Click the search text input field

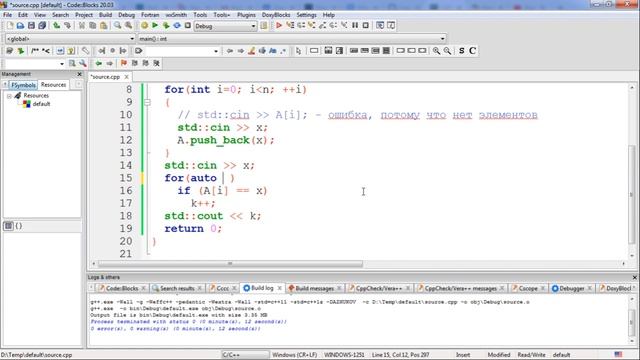tap(179, 51)
